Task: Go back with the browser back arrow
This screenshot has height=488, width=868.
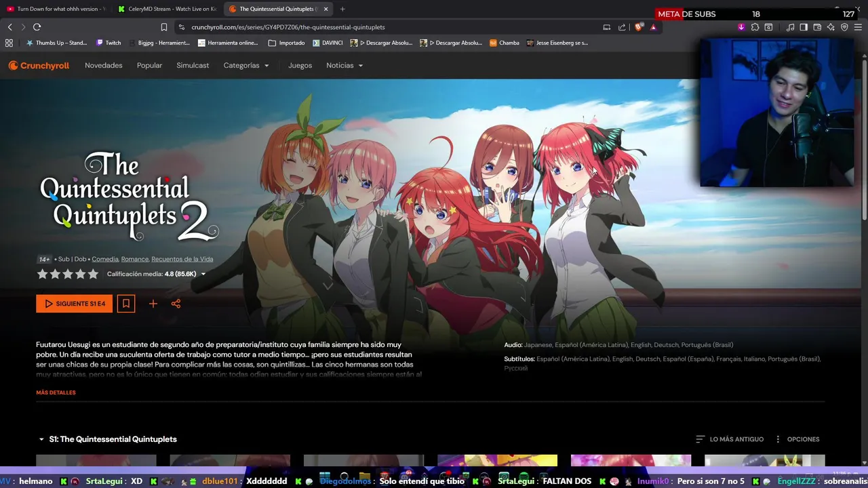Action: tap(9, 27)
